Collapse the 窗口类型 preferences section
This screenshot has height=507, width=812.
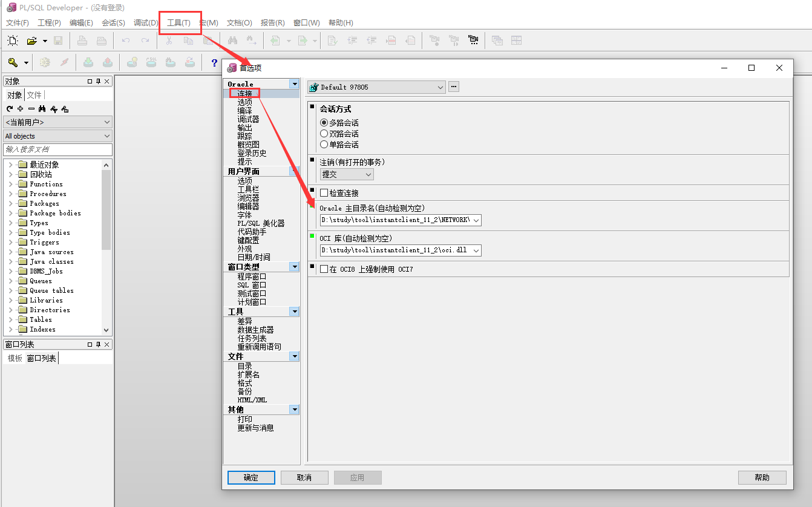[x=294, y=267]
